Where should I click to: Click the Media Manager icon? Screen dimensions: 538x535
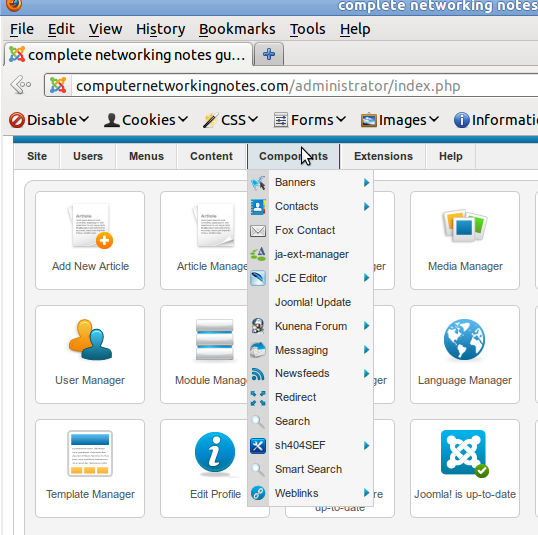coord(465,226)
